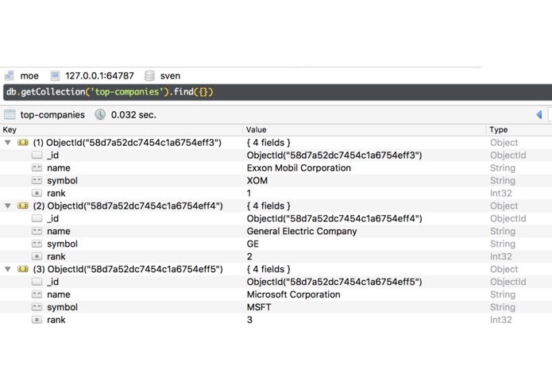552x392 pixels.
Task: Click the int icon of rank 1 row
Action: tap(37, 193)
